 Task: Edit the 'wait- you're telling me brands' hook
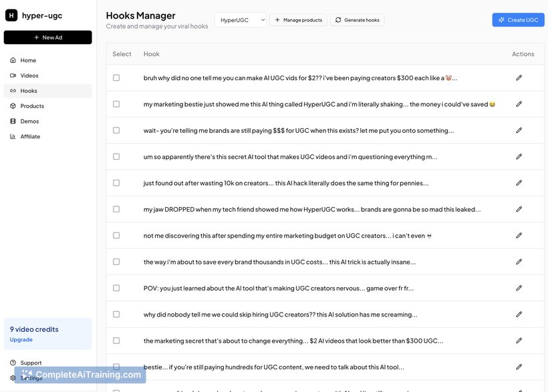click(519, 130)
